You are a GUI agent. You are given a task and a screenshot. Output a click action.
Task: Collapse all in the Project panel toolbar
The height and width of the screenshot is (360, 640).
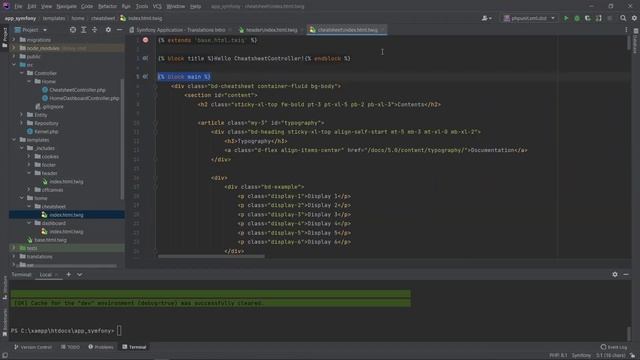click(x=95, y=30)
